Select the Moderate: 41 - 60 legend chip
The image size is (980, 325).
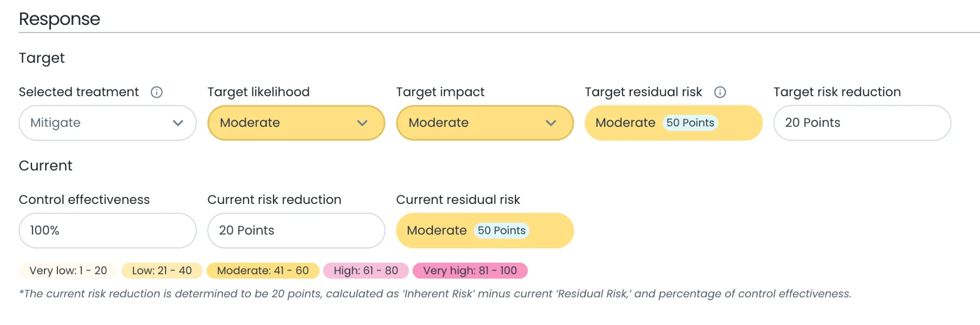(263, 270)
